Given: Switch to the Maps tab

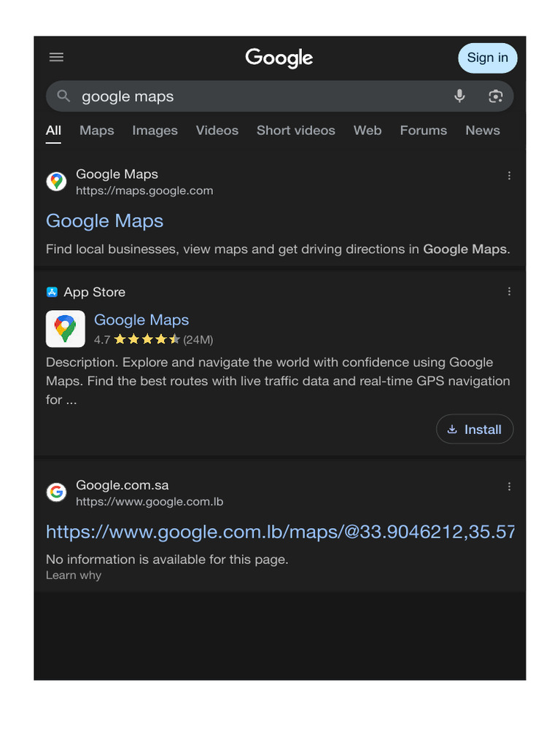Looking at the screenshot, I should [97, 131].
